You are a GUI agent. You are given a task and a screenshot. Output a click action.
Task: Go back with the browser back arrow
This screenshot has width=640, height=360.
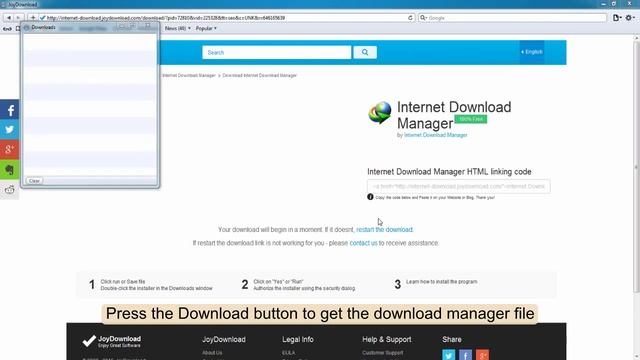[x=9, y=18]
